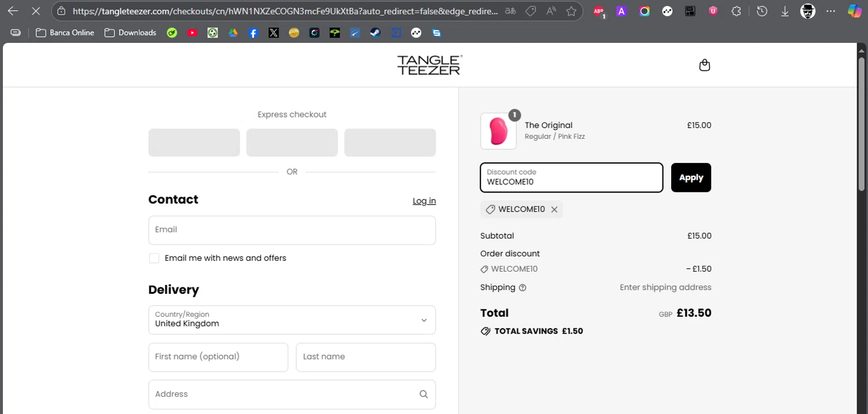Screen dimensions: 868x414
Task: Click The Original product thumbnail
Action: click(498, 131)
